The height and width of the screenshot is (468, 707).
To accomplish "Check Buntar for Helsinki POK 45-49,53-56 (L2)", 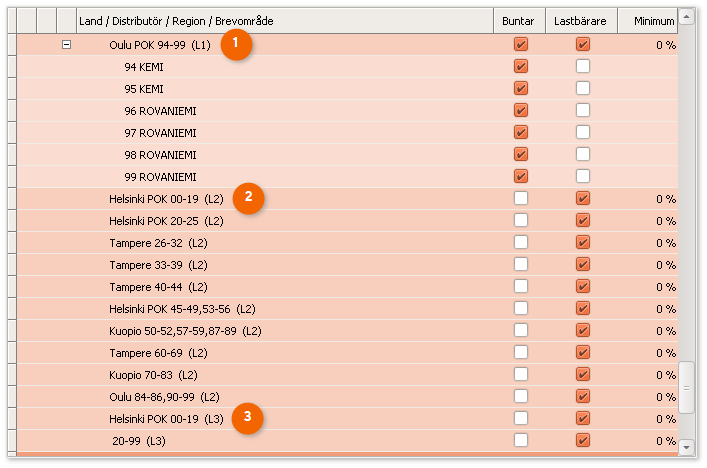I will (521, 308).
